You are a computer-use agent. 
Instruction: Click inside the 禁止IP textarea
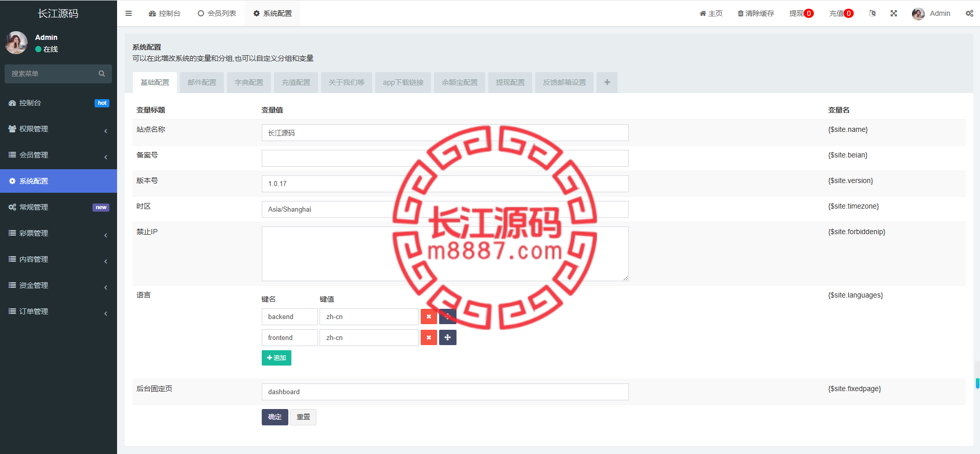click(445, 254)
